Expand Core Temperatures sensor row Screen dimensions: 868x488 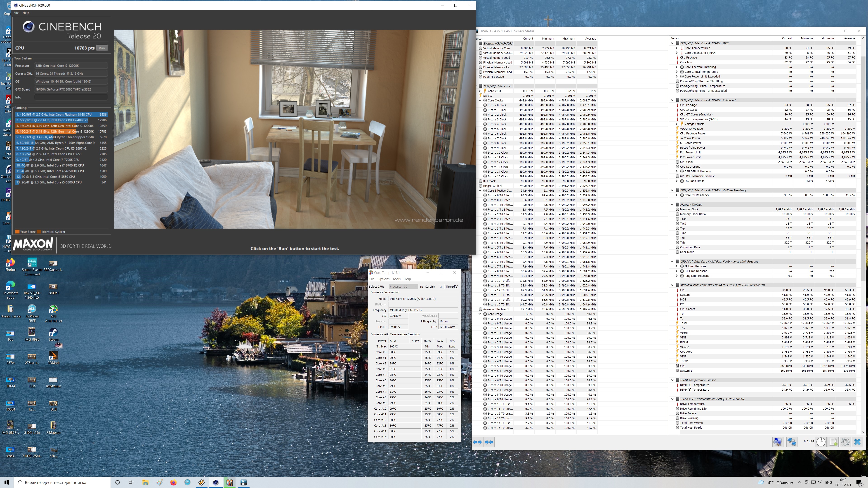coord(677,48)
